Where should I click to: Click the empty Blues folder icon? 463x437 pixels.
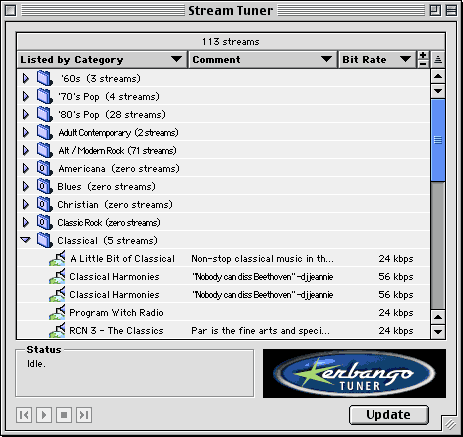point(45,186)
